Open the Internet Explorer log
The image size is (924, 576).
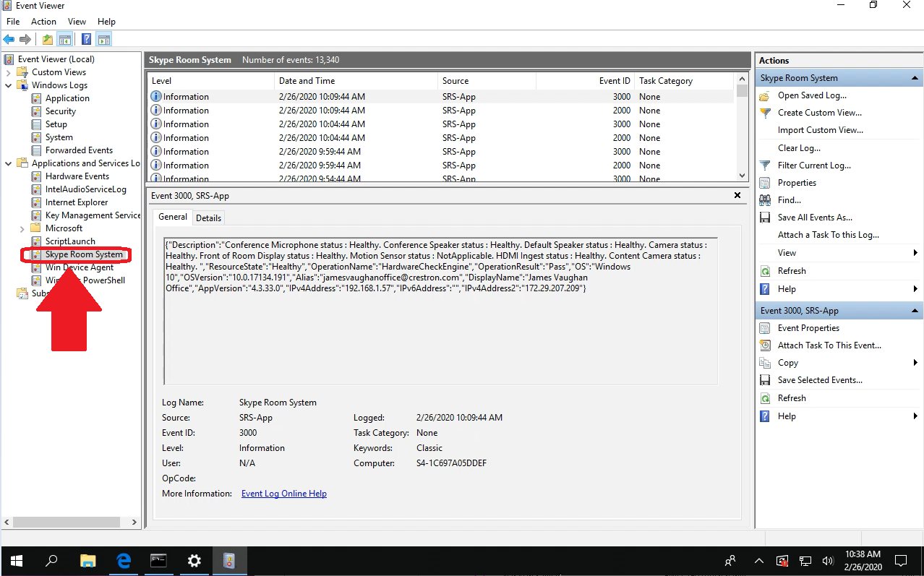pyautogui.click(x=77, y=202)
